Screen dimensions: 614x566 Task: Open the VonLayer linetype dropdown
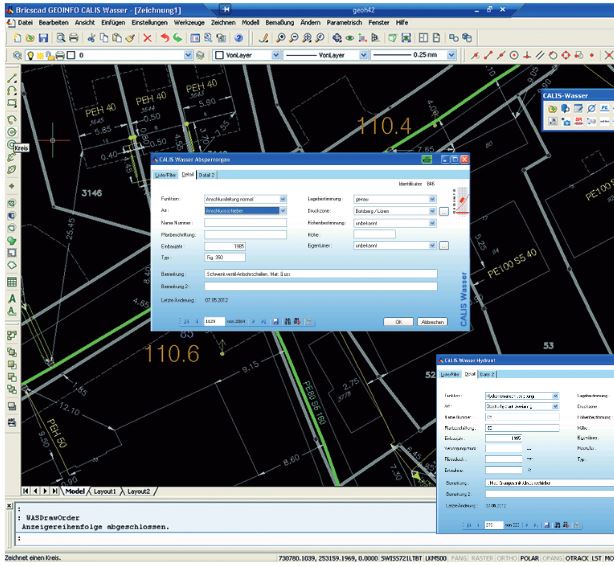tap(363, 55)
